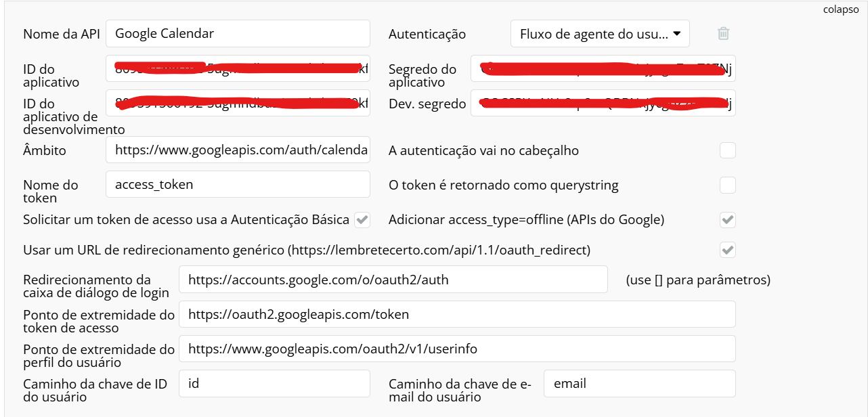
Task: Toggle 'A autenticação vai no cabeçalho' checkbox
Action: (x=728, y=150)
